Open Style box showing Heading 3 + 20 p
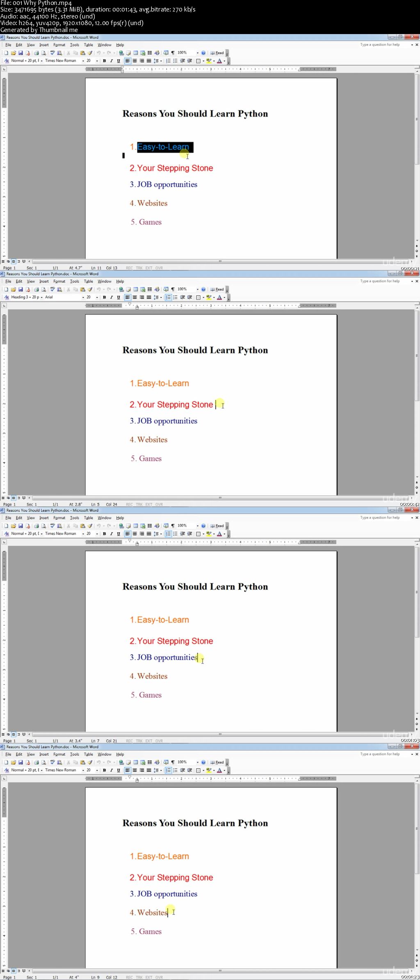 (x=27, y=297)
